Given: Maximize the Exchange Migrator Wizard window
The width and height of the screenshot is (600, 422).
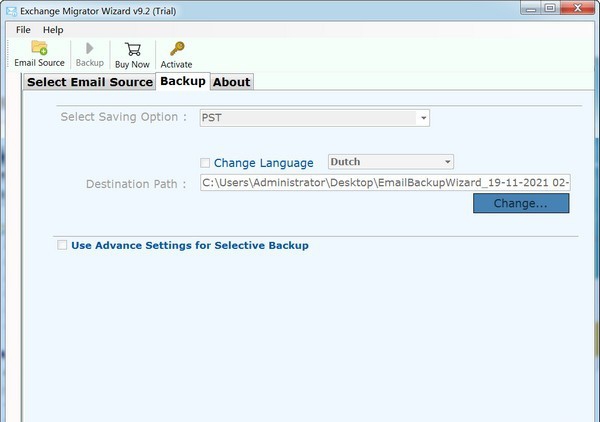Looking at the screenshot, I should coord(550,8).
